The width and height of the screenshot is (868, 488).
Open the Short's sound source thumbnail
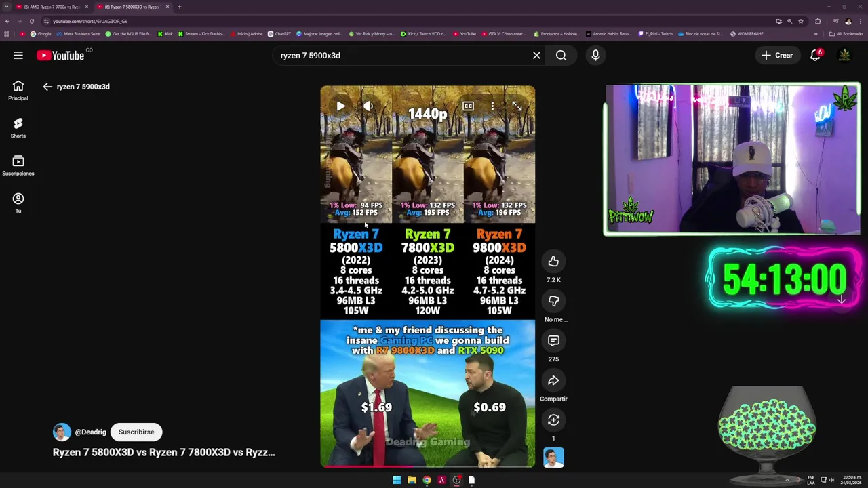(x=553, y=457)
